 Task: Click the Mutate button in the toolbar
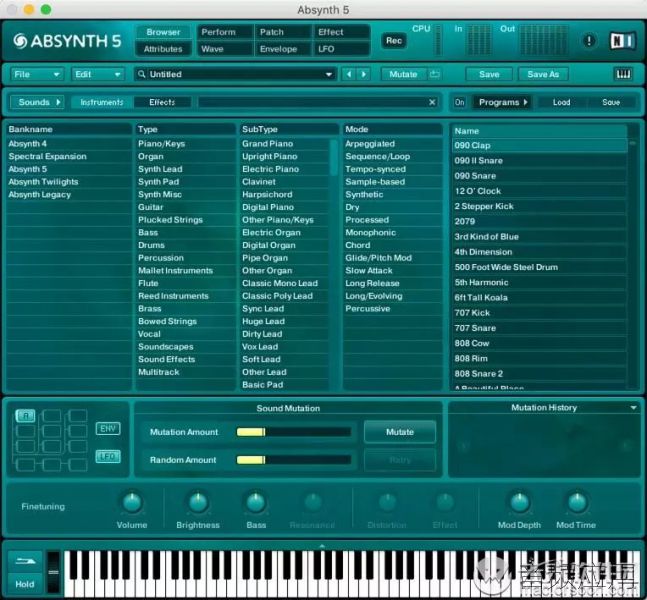coord(403,74)
